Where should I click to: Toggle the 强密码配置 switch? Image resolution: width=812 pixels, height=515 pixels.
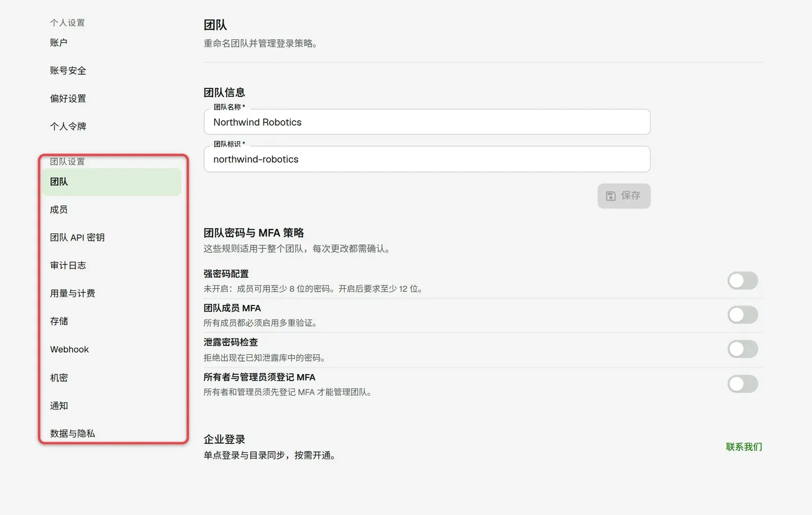pyautogui.click(x=742, y=281)
